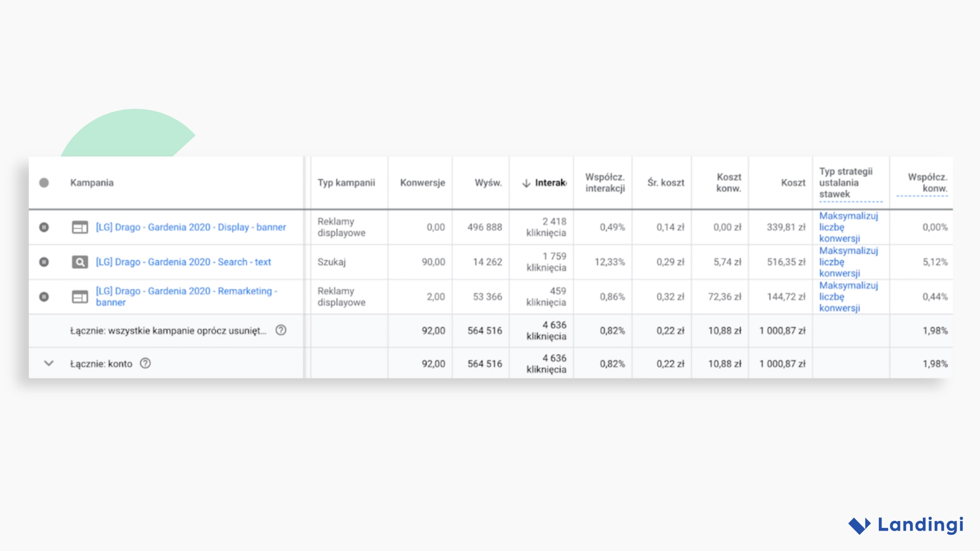Sort by the Koszt column header

[x=793, y=182]
